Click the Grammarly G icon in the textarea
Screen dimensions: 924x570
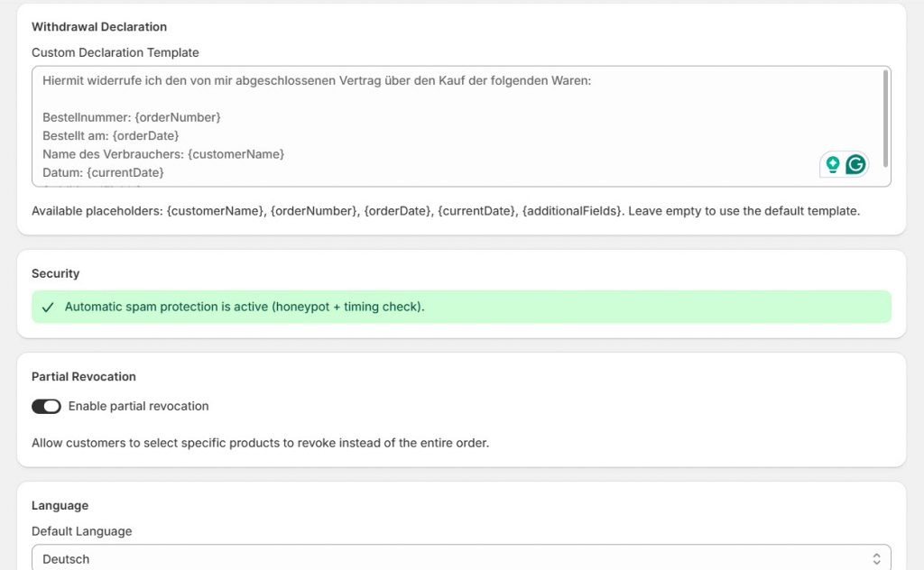tap(855, 164)
